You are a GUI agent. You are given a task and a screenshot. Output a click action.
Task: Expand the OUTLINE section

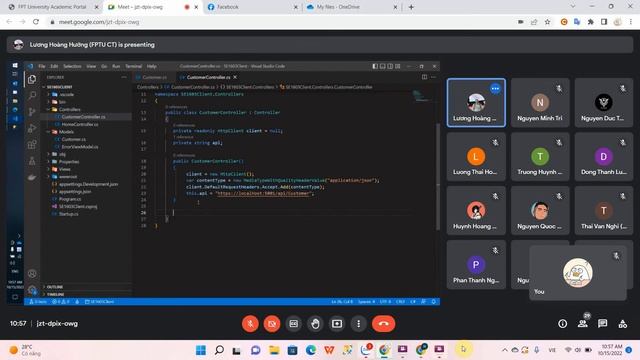(55, 287)
